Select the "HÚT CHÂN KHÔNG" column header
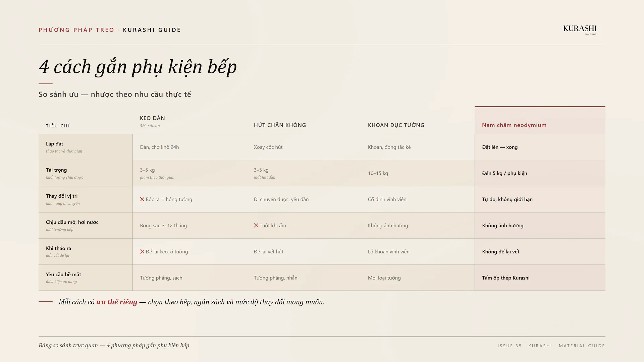This screenshot has height=362, width=644. tap(280, 125)
